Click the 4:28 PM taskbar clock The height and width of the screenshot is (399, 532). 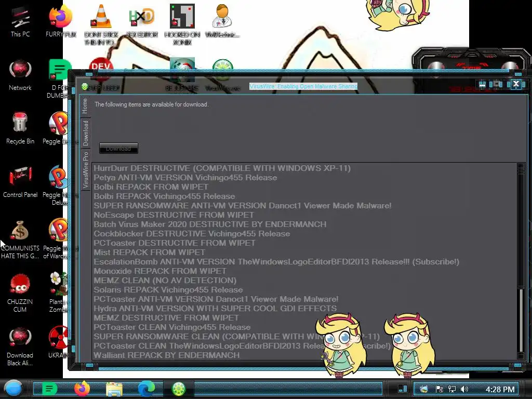(x=500, y=389)
